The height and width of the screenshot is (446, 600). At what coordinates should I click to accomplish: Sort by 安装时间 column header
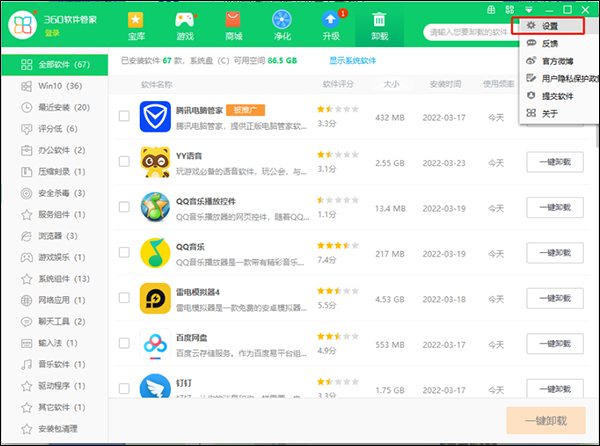click(x=445, y=84)
